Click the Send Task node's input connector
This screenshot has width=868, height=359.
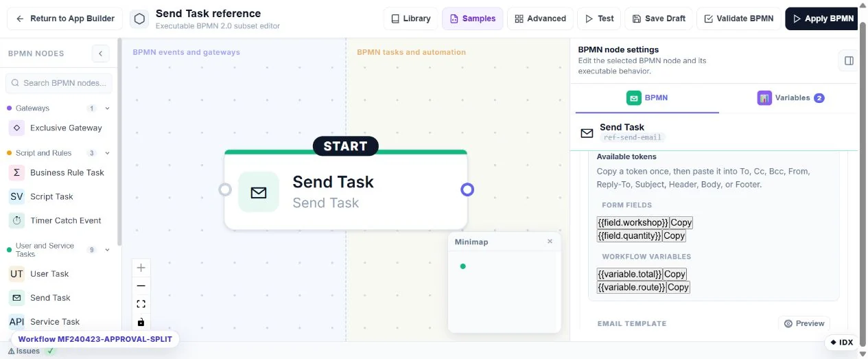225,189
